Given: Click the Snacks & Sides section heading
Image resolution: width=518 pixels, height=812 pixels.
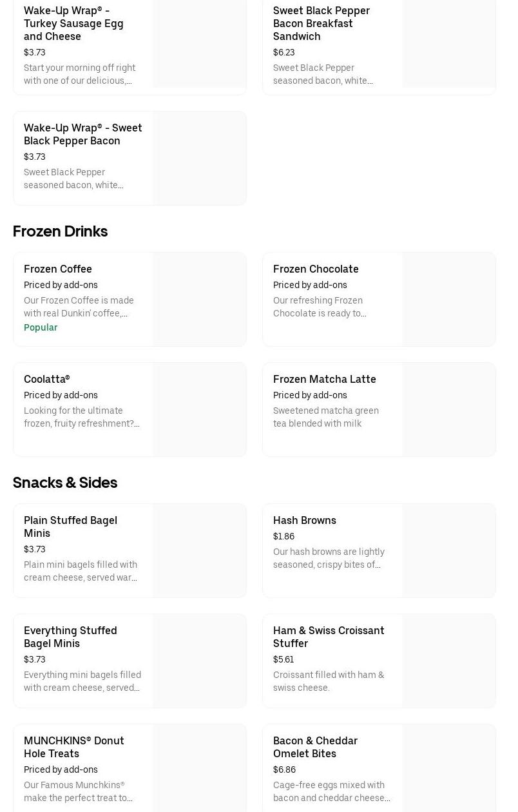Looking at the screenshot, I should pyautogui.click(x=65, y=482).
